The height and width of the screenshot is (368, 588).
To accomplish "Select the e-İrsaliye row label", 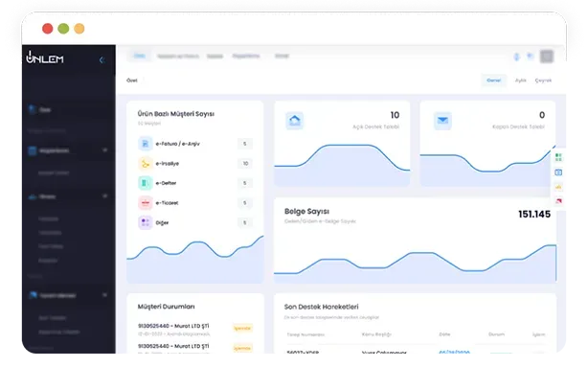I will 168,164.
